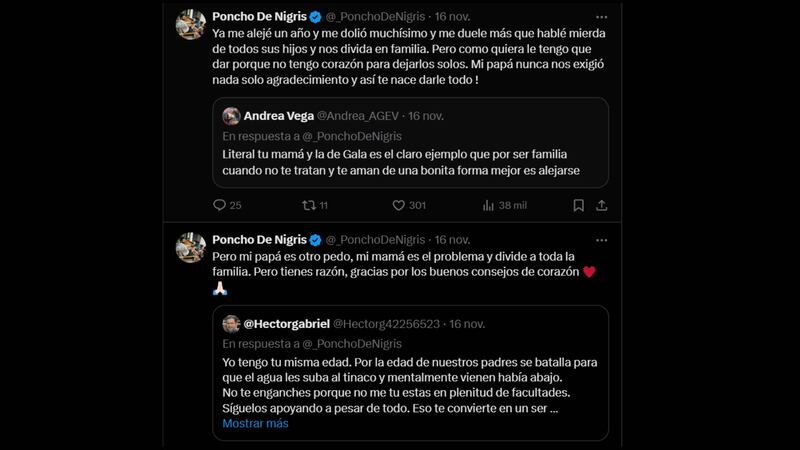This screenshot has width=800, height=450.
Task: Retweet the first tweet with 11 reposts
Action: (x=309, y=206)
